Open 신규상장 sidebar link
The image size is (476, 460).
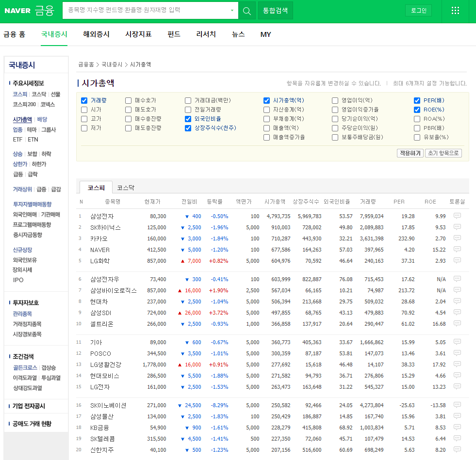(22, 250)
